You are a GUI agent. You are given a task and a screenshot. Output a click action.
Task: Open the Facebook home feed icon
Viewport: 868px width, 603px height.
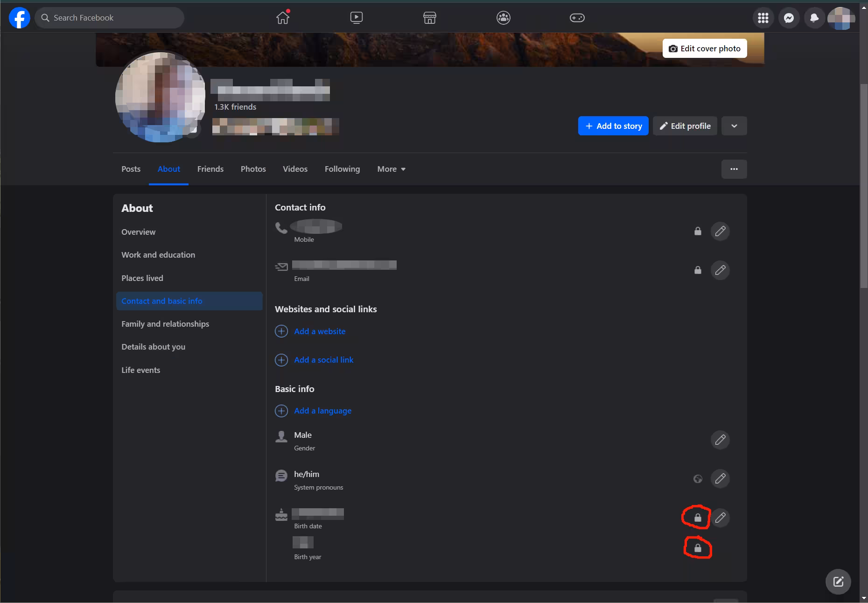[282, 18]
